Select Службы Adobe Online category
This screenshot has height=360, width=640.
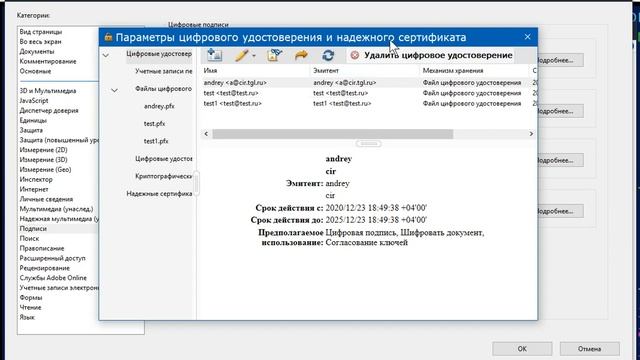pos(53,278)
